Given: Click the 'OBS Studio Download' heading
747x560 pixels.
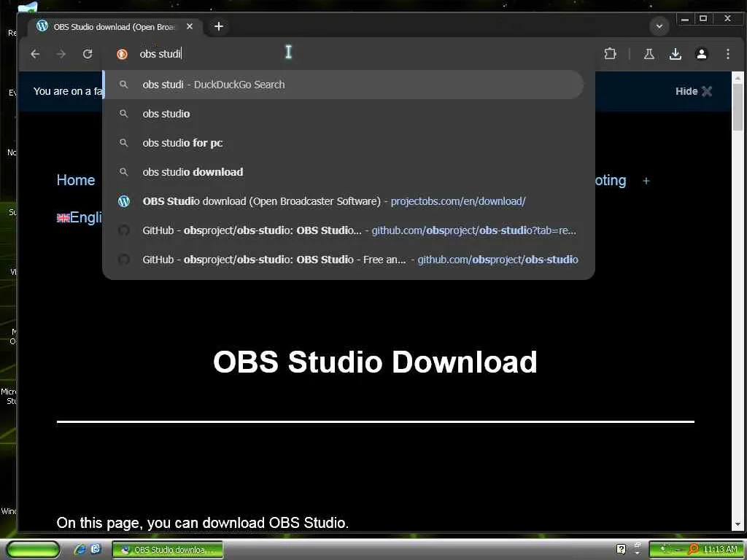Looking at the screenshot, I should pyautogui.click(x=375, y=362).
